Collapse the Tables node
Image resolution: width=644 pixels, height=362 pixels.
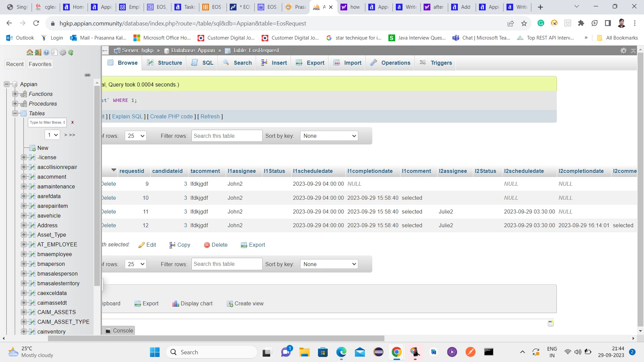pyautogui.click(x=15, y=113)
